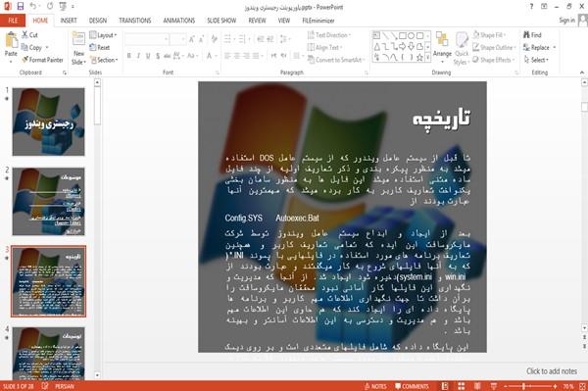This screenshot has width=588, height=391.
Task: Click spell check status bar icon
Action: (x=45, y=386)
